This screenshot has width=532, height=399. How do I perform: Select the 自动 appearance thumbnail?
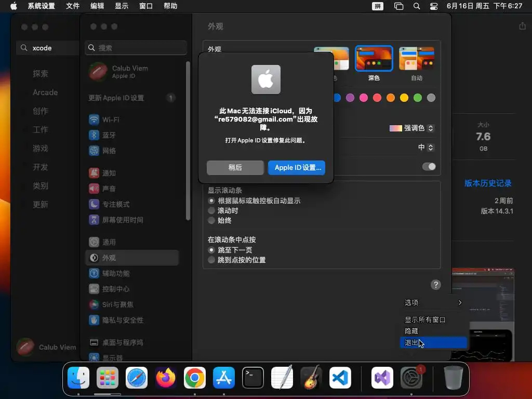pos(417,59)
